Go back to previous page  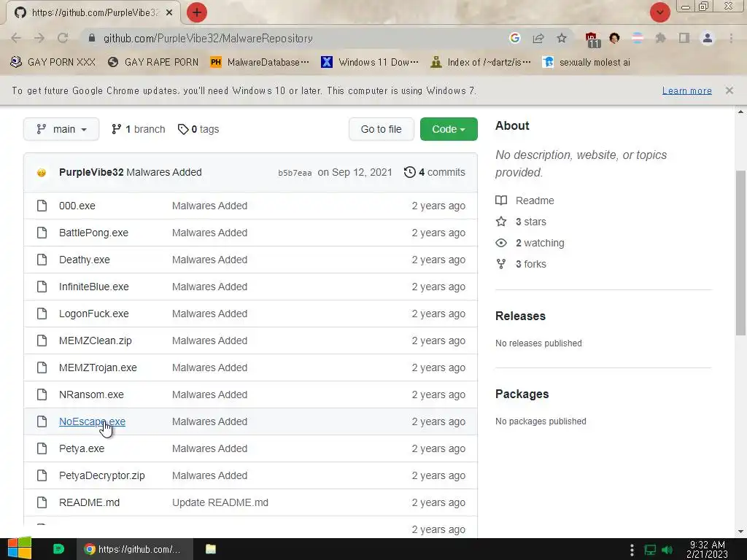(x=16, y=38)
